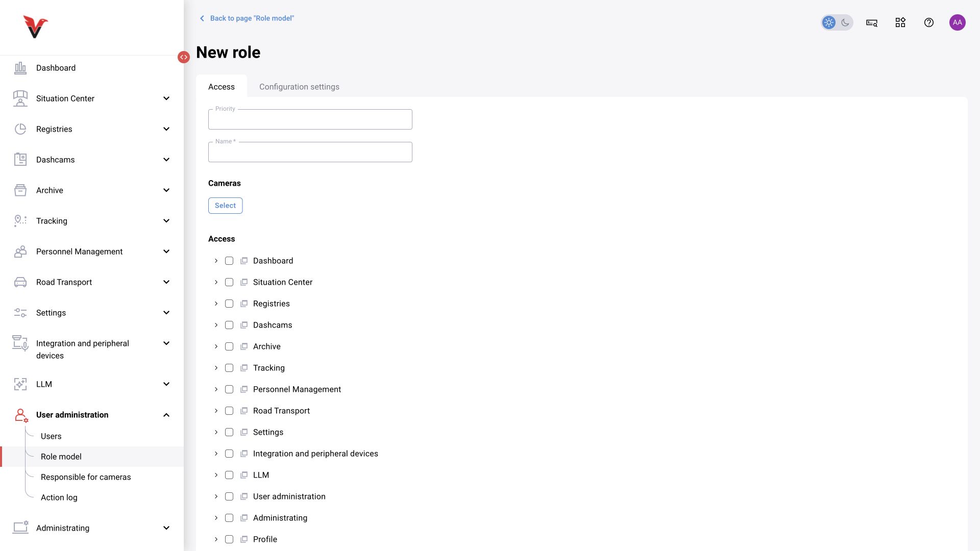Click the Priority input field
Viewport: 980px width, 551px height.
[310, 119]
